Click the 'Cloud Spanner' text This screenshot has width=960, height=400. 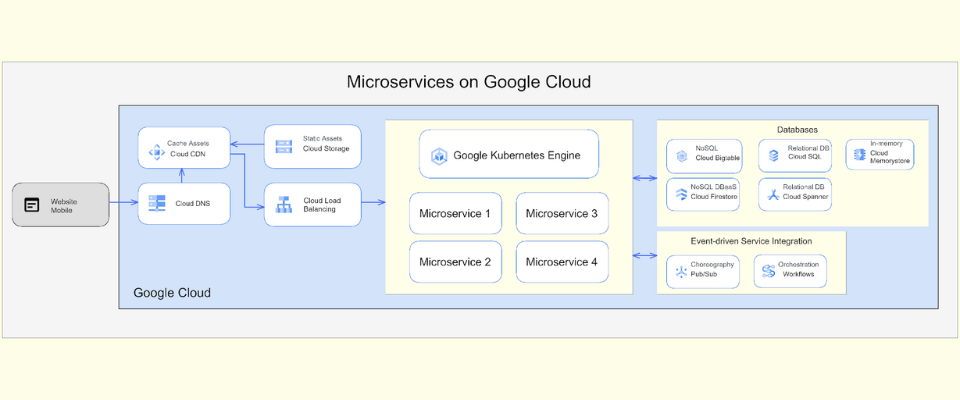pos(805,197)
